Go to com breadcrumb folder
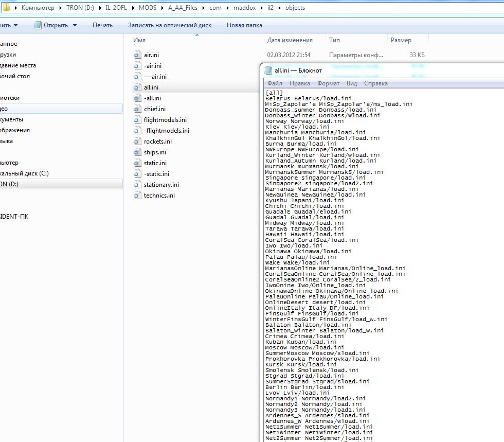The width and height of the screenshot is (504, 442). (x=215, y=8)
